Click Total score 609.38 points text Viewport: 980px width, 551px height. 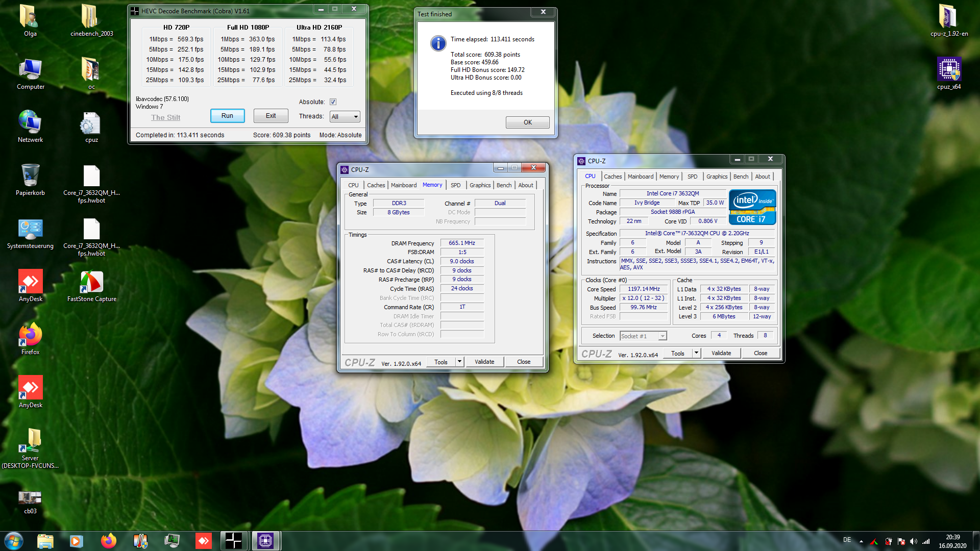click(x=485, y=55)
